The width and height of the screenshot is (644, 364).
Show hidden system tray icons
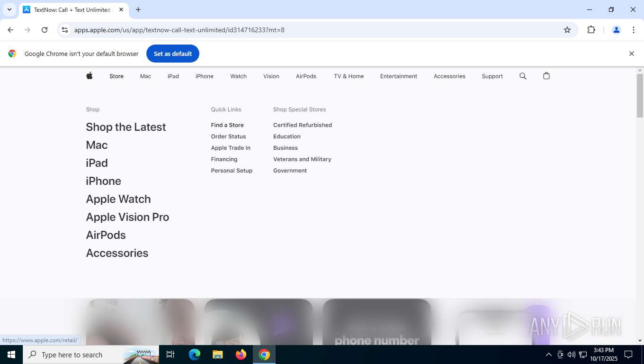[549, 355]
